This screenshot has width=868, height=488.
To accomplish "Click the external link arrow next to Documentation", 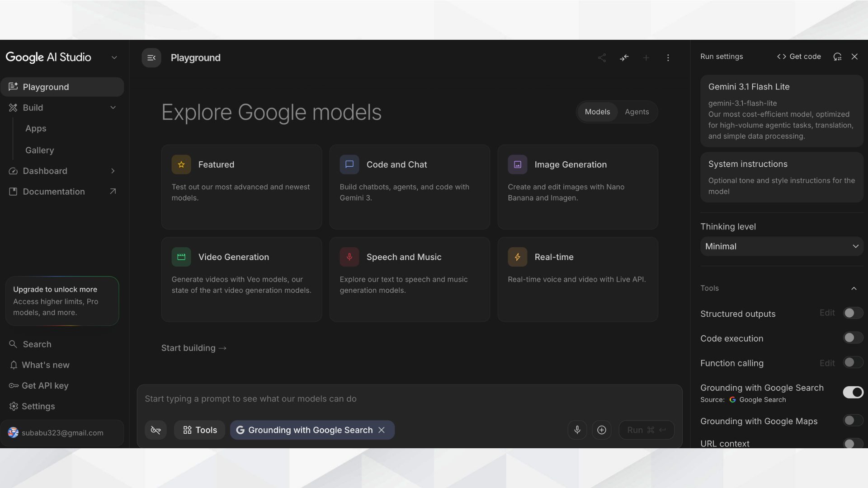I will coord(113,192).
